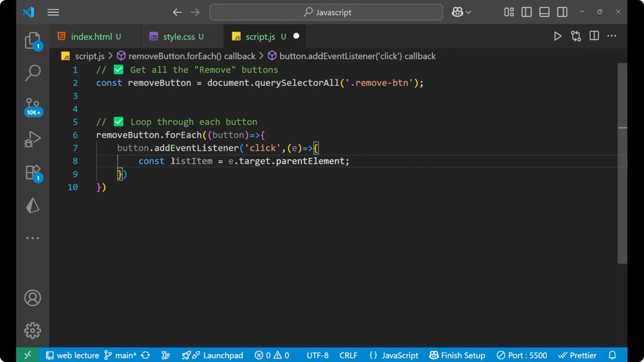Open the Extensions sidebar icon

coord(33,172)
